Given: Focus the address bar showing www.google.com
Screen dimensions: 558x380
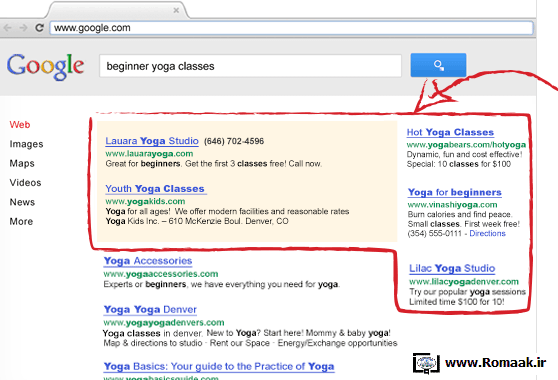Looking at the screenshot, I should click(x=291, y=28).
